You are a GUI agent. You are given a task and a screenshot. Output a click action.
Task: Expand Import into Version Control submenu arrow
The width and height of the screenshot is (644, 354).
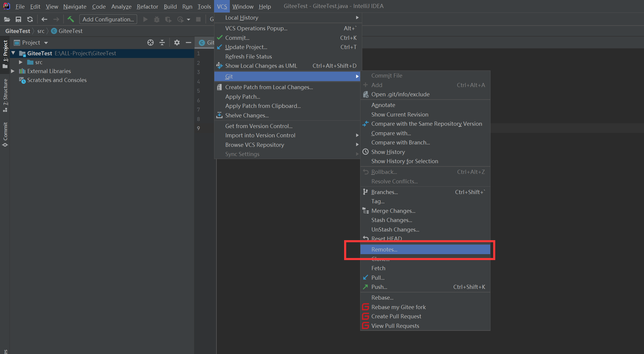pyautogui.click(x=357, y=135)
